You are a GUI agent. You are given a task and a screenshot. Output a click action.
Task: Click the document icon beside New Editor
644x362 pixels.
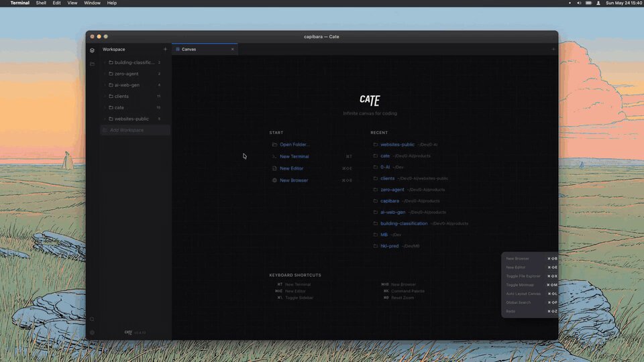pyautogui.click(x=274, y=168)
